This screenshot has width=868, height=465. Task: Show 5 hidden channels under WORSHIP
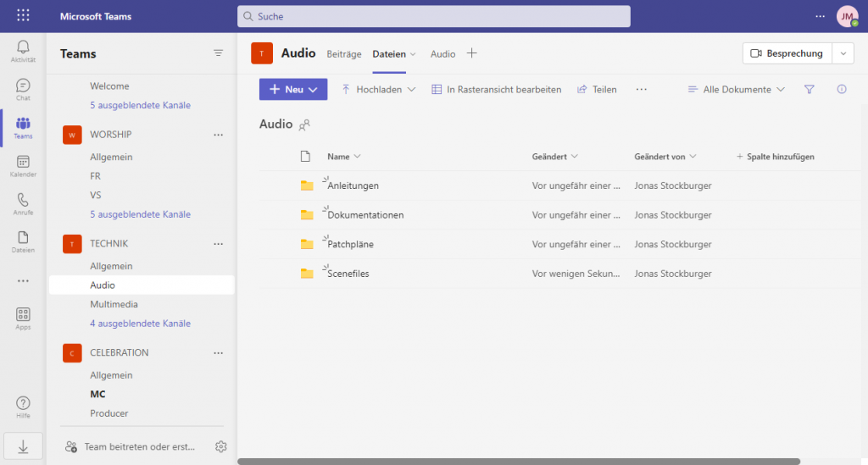(140, 214)
